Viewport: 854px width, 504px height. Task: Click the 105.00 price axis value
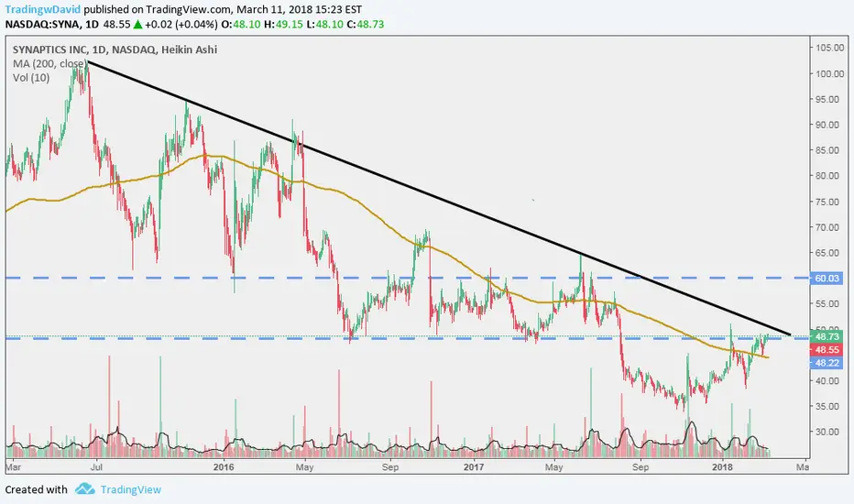829,48
